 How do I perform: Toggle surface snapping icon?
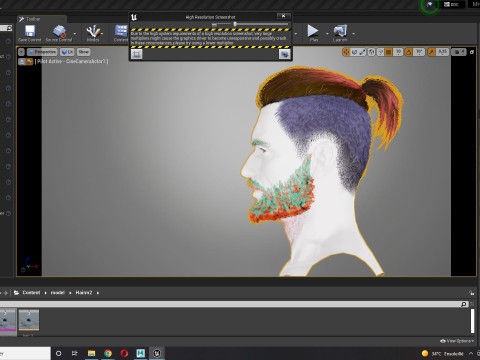[x=380, y=52]
